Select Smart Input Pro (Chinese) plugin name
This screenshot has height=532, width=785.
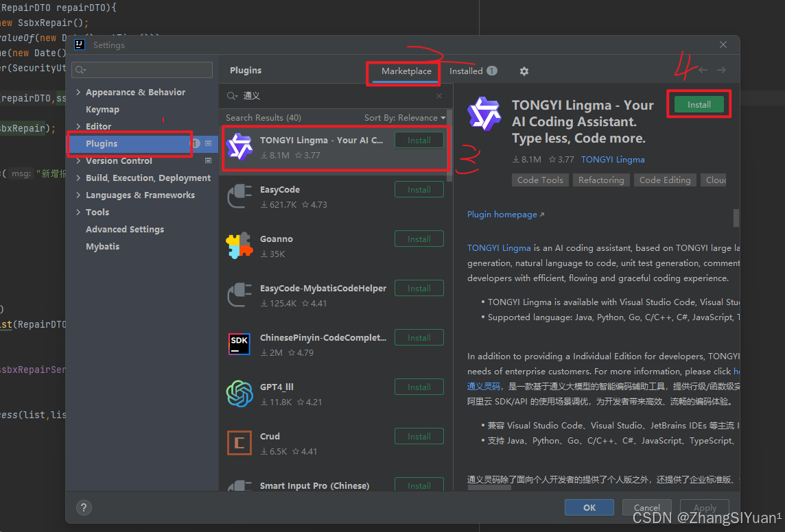[314, 485]
